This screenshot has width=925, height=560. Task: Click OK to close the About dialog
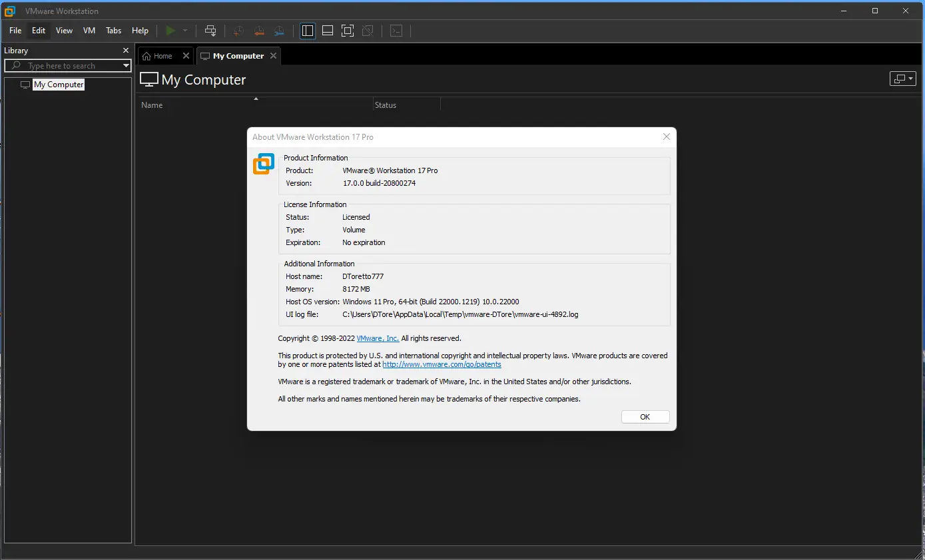click(645, 416)
